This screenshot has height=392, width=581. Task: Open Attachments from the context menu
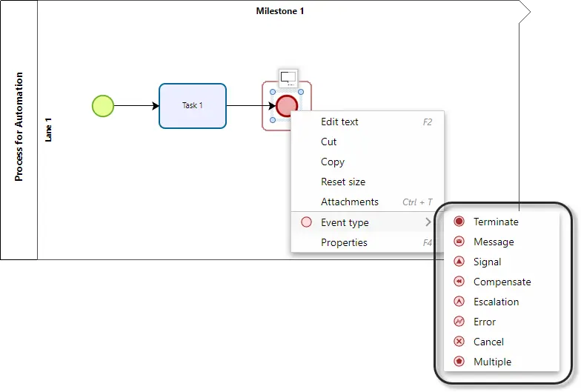pos(368,202)
